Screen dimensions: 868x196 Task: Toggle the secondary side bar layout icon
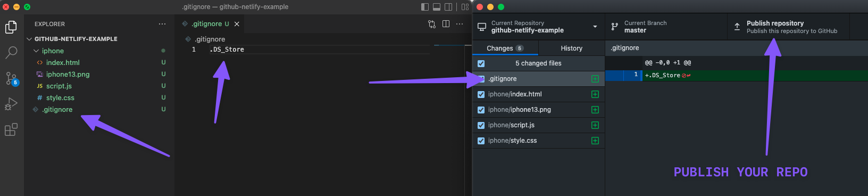pyautogui.click(x=448, y=7)
